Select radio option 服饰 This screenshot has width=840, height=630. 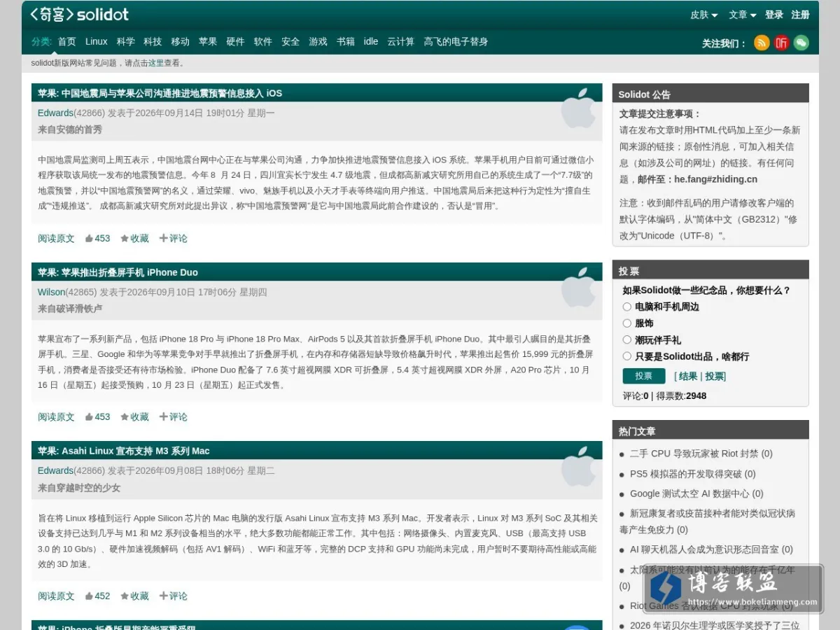[x=627, y=323]
